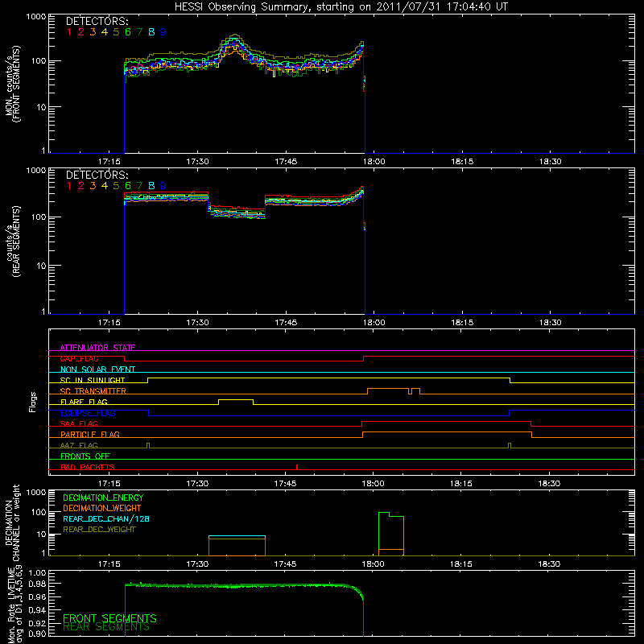Click the ATTENUATOR_STATE flag label

[x=97, y=348]
